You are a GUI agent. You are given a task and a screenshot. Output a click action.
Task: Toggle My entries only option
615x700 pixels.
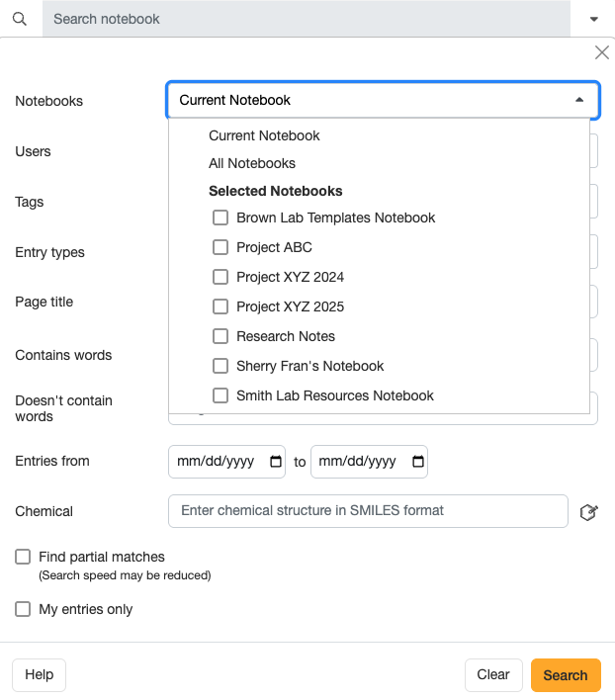coord(23,609)
